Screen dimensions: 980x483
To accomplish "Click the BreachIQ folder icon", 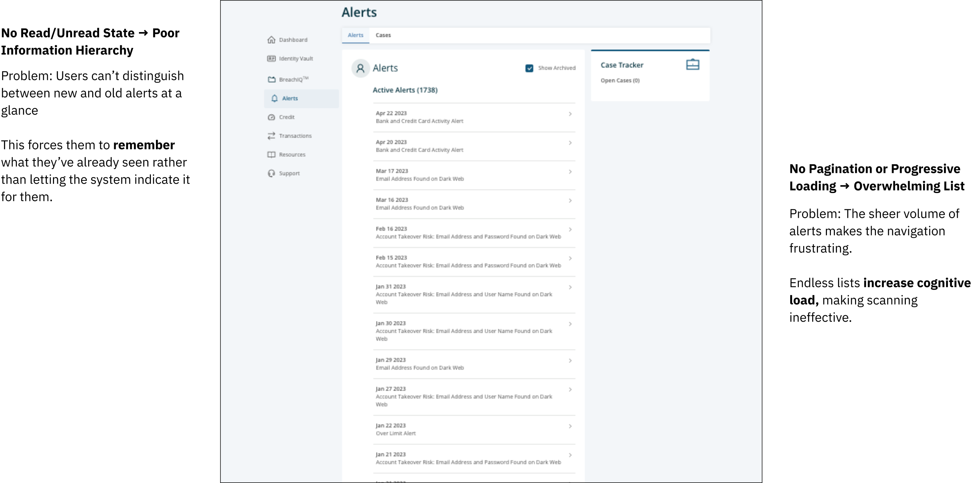I will click(x=271, y=80).
